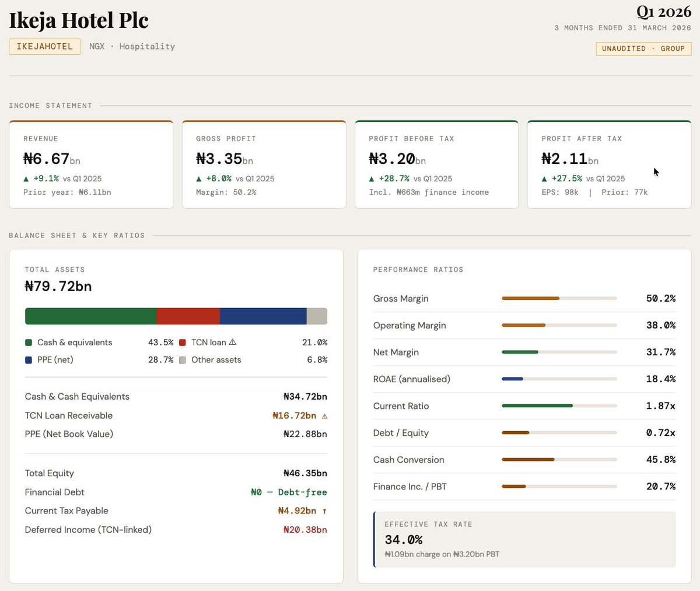The width and height of the screenshot is (700, 591).
Task: Click the UNAUDITED · GROUP badge
Action: point(643,49)
